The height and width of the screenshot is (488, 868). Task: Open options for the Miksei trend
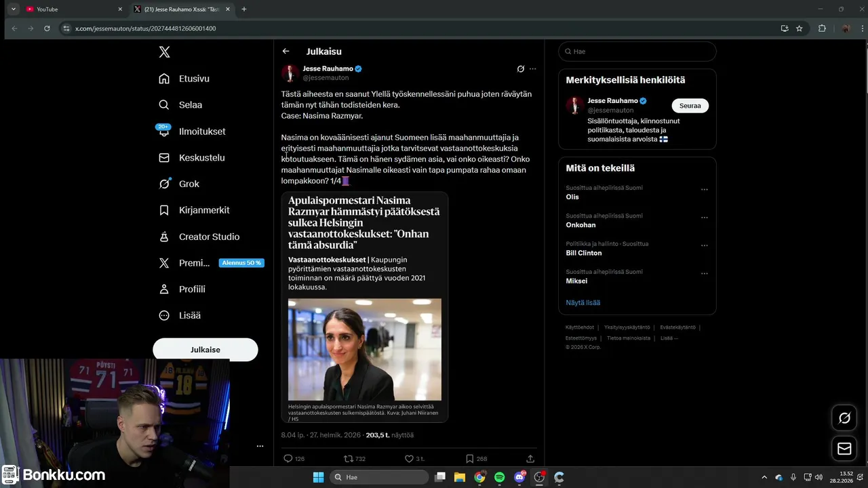704,274
